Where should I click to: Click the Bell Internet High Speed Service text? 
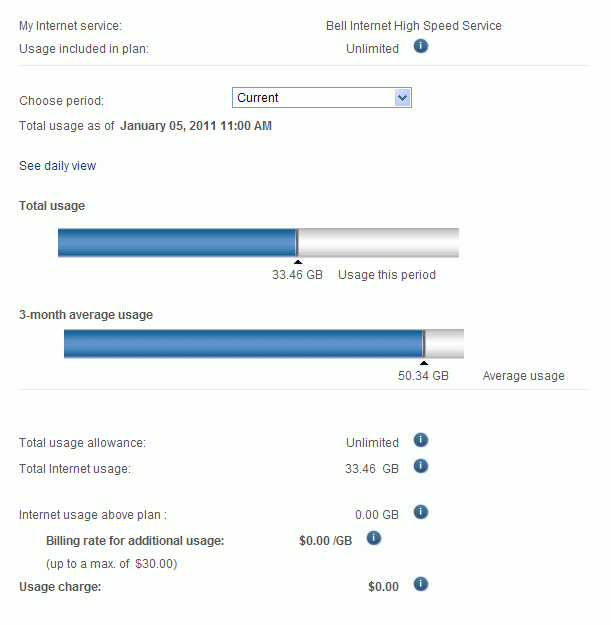tap(414, 26)
